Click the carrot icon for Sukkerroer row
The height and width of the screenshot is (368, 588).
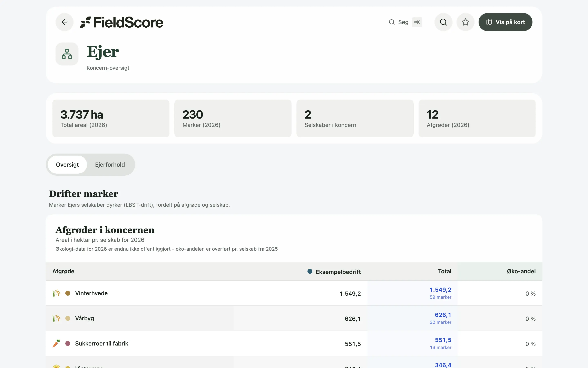56,343
